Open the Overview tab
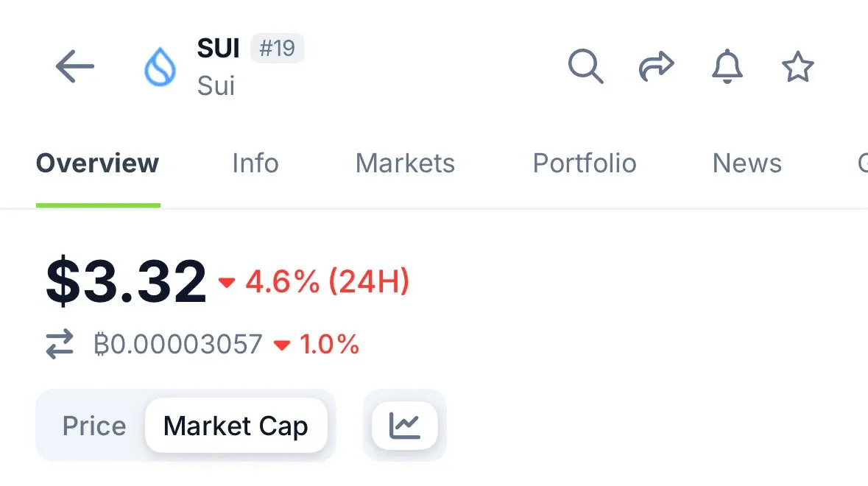This screenshot has height=486, width=868. click(x=97, y=163)
